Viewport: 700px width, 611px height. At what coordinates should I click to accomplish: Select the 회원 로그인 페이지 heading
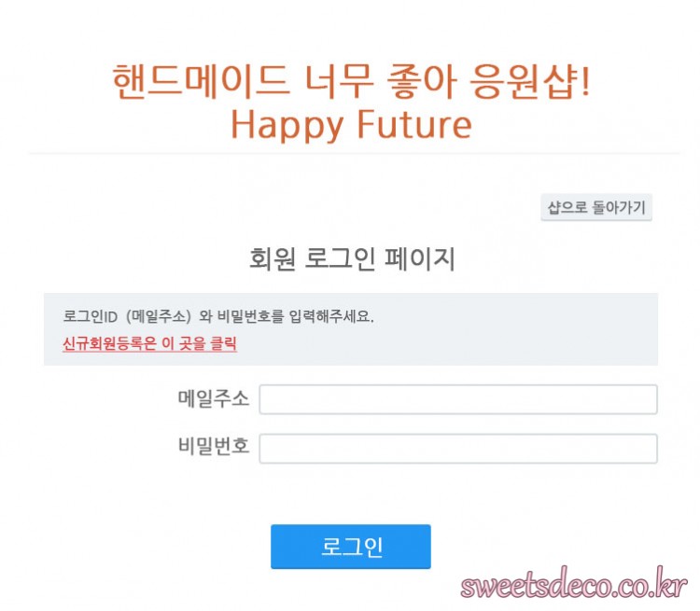click(x=352, y=258)
